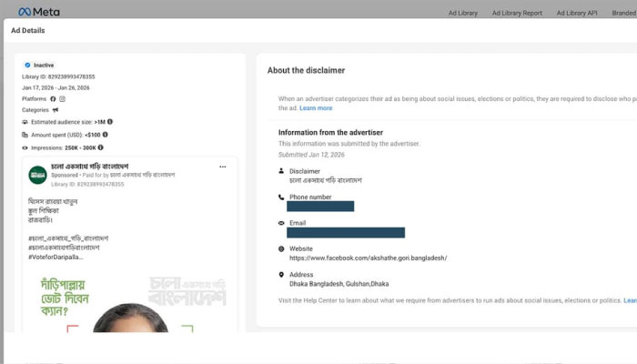The image size is (637, 364).
Task: Select the Library ID 829238993478355 text
Action: 58,76
